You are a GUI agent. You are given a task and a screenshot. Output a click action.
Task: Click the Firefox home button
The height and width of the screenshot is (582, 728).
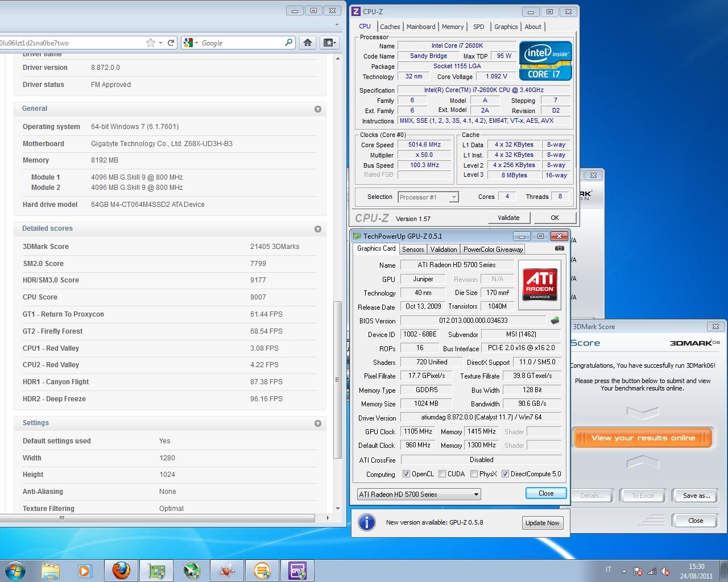pyautogui.click(x=308, y=43)
